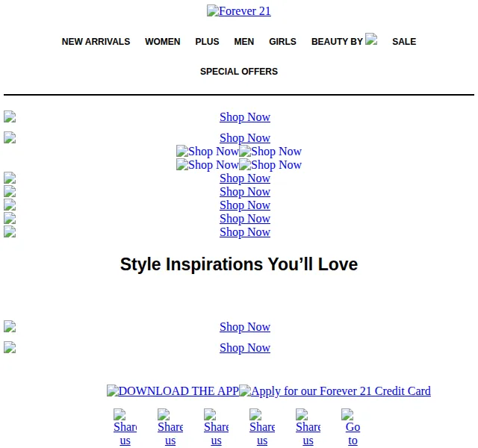The image size is (478, 448).
Task: Choose MEN from the navigation bar
Action: pyautogui.click(x=244, y=42)
